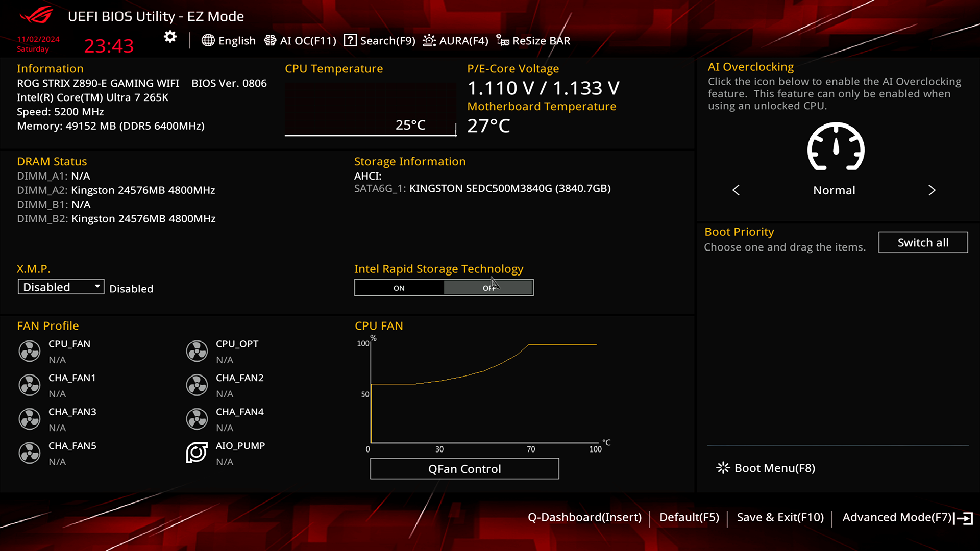Open AI OC(F11) menu

coord(300,41)
